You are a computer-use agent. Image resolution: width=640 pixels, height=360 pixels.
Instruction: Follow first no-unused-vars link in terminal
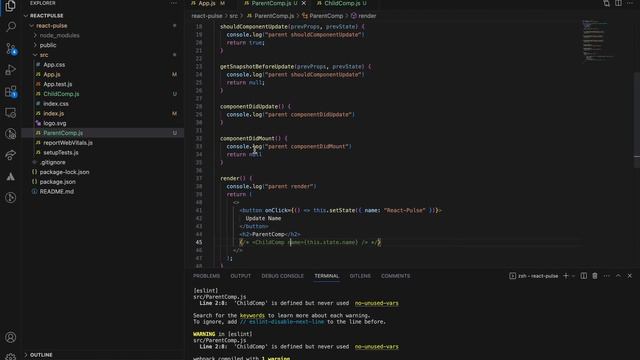pyautogui.click(x=376, y=303)
